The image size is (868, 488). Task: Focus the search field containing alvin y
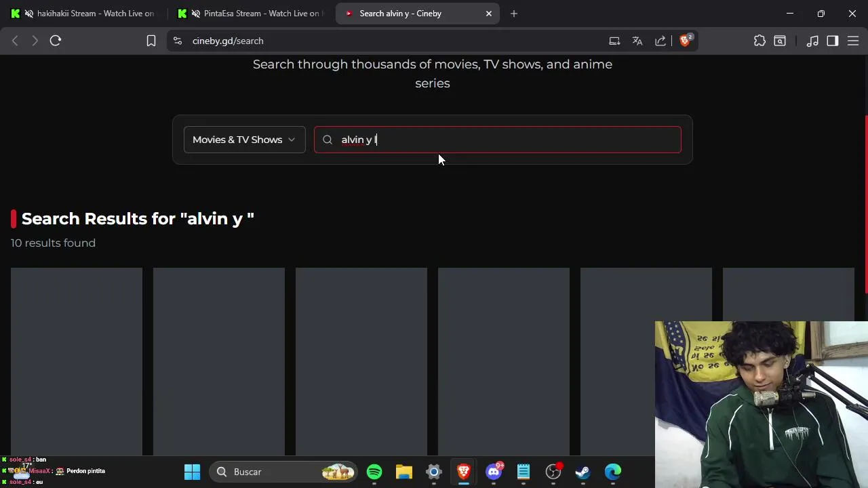(x=498, y=140)
